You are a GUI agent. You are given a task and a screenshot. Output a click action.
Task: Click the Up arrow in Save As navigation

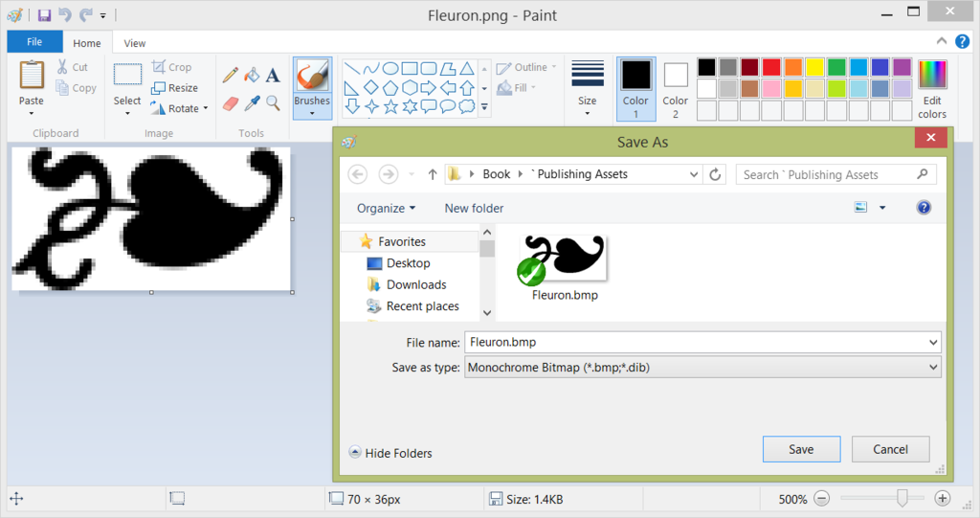[x=433, y=174]
